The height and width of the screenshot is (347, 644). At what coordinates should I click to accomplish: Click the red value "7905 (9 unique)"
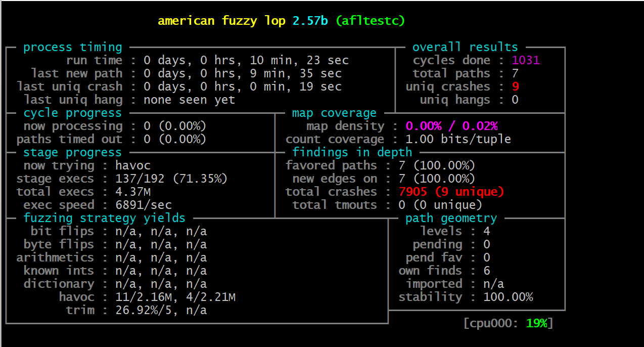(451, 192)
